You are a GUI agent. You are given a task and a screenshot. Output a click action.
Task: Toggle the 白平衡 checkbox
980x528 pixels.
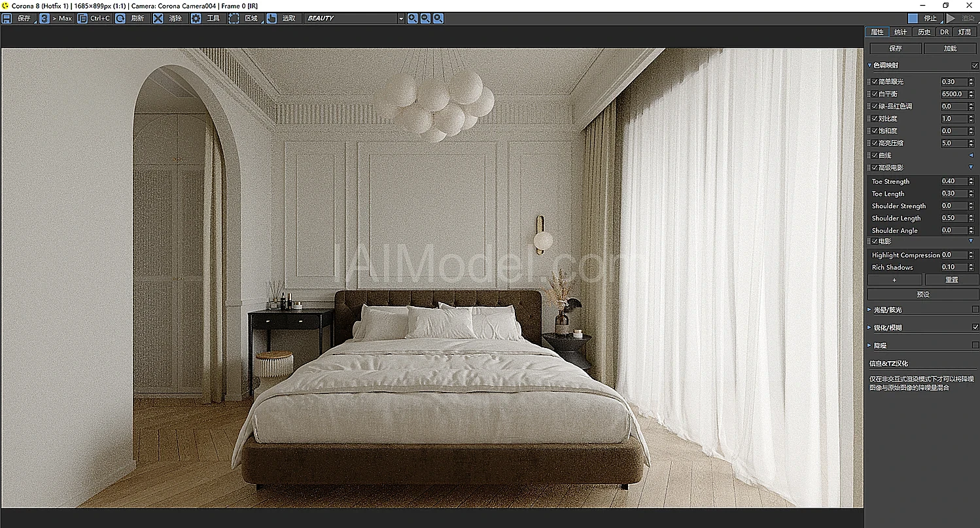875,94
